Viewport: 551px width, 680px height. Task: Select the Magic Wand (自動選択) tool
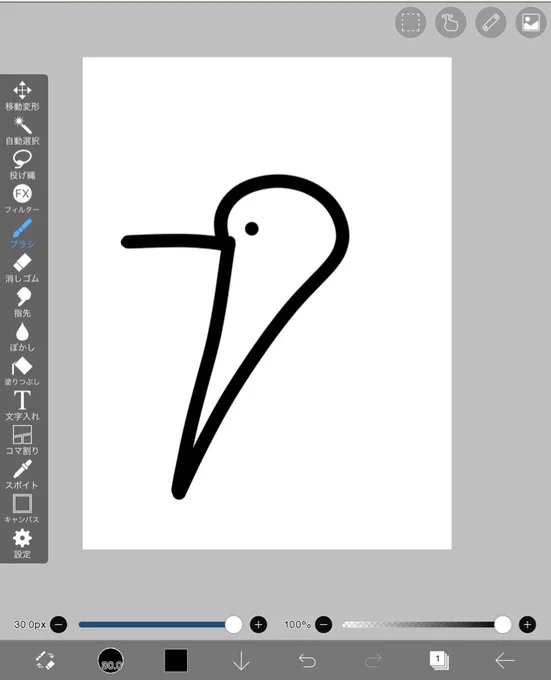(22, 131)
